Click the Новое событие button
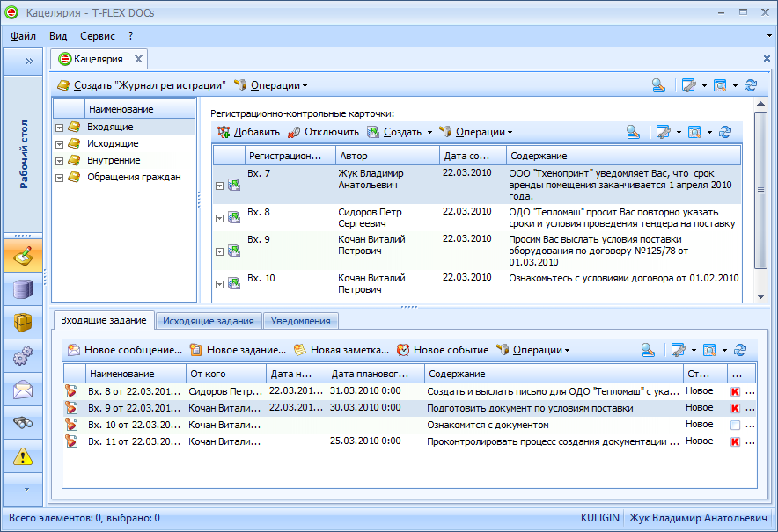Screen dimensions: 778x532 [x=442, y=349]
